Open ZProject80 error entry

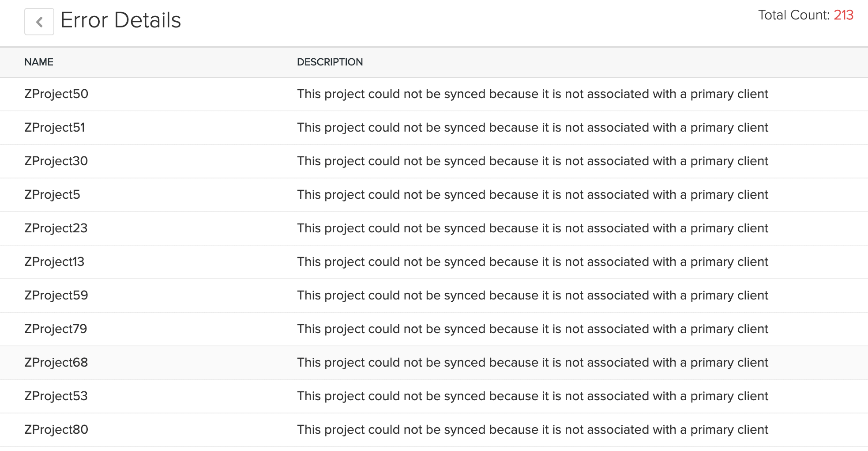[56, 430]
